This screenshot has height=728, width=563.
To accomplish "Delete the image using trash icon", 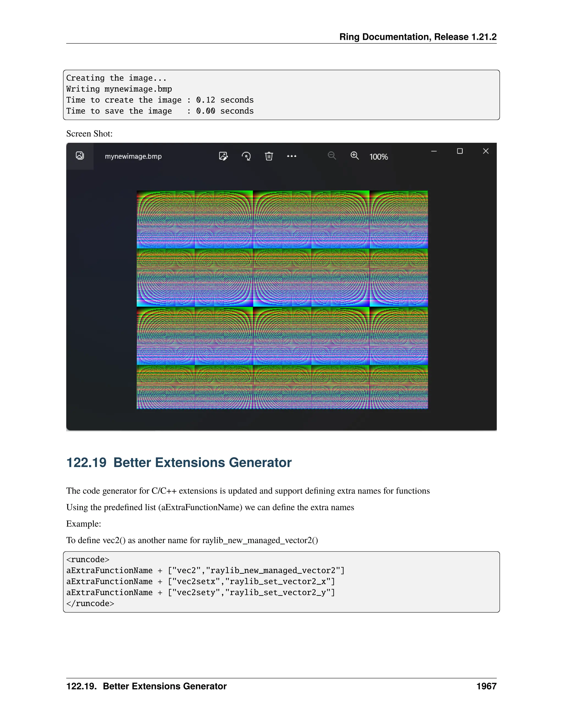I will click(x=269, y=156).
